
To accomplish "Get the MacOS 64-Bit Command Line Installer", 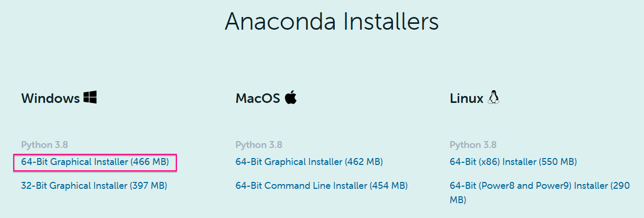I will (321, 186).
